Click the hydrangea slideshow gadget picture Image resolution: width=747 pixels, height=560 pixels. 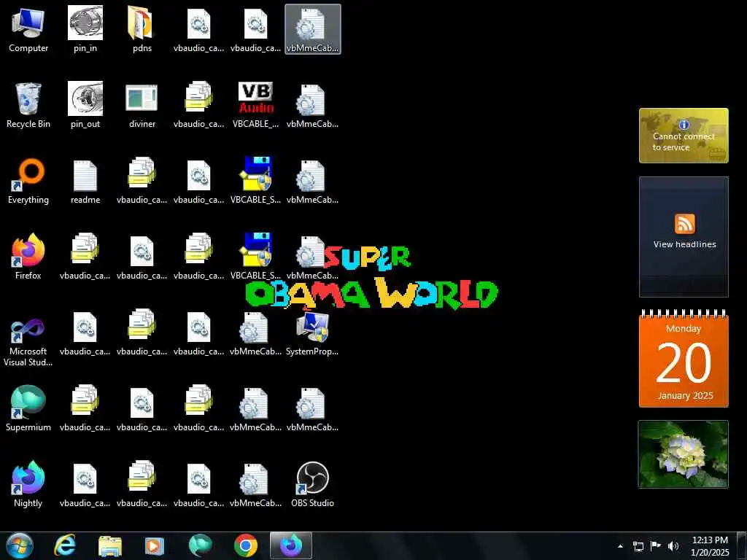point(684,454)
